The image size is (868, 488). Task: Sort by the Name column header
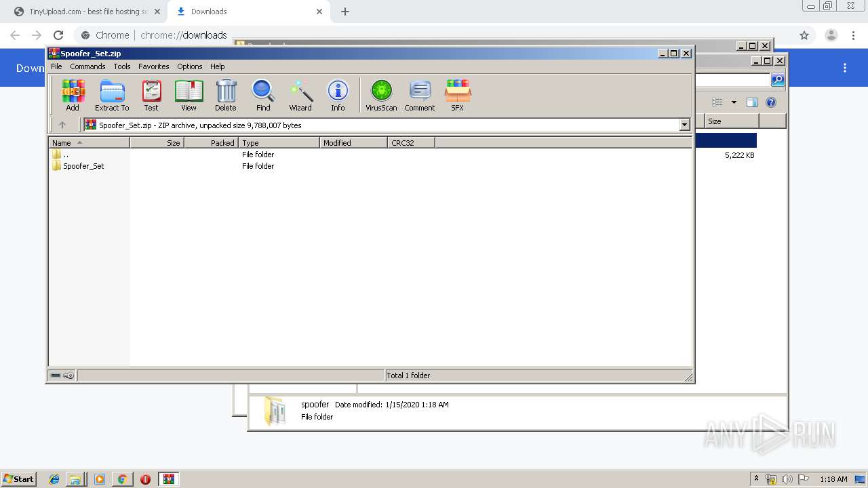(x=89, y=143)
